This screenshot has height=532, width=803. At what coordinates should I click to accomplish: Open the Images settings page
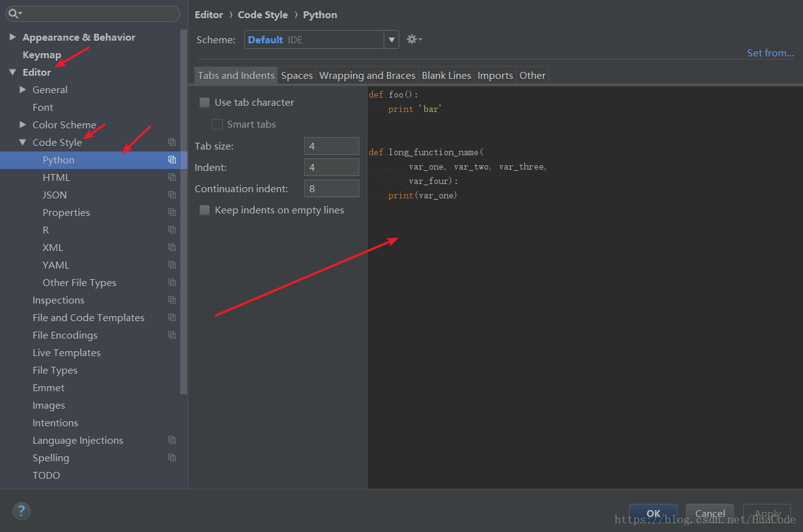[49, 405]
